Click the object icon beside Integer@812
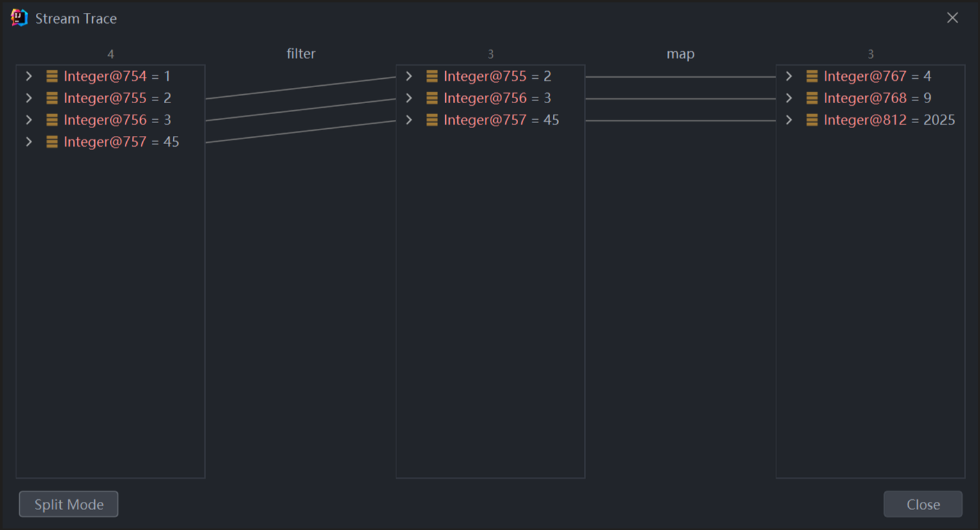This screenshot has width=980, height=530. pyautogui.click(x=812, y=120)
